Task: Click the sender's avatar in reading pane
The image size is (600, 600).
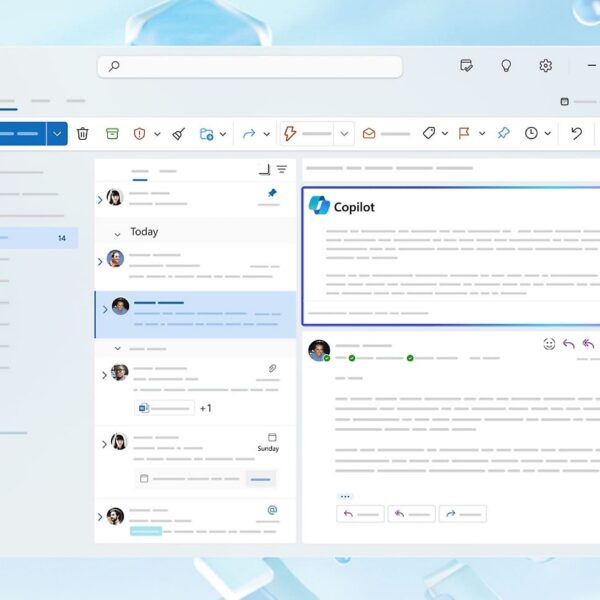Action: [319, 350]
